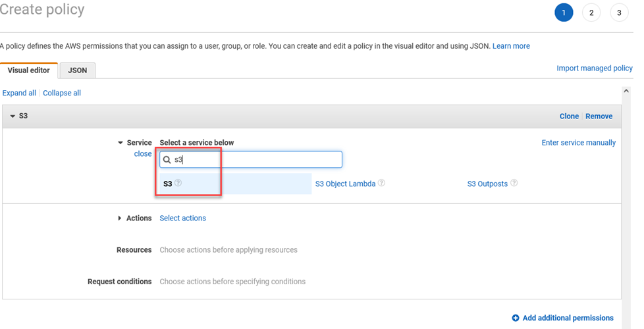Click the 'Select a service below' heading
The image size is (644, 329).
point(197,143)
